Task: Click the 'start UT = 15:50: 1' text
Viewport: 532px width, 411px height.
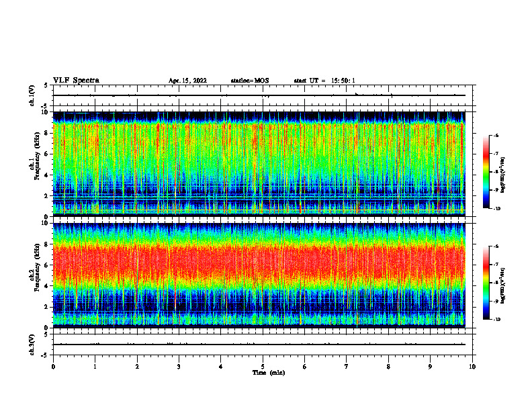Action: click(324, 81)
